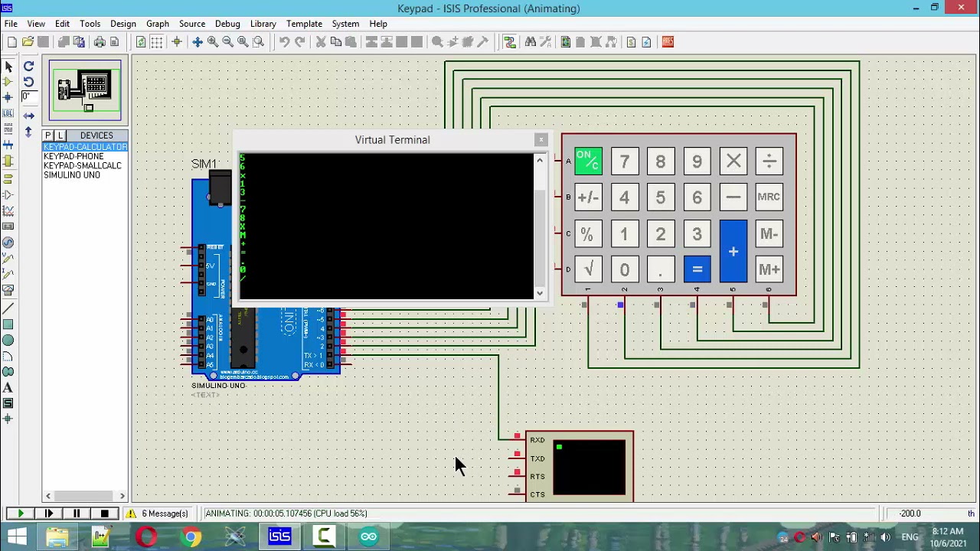Click the Rotate Clockwise icon

[28, 67]
